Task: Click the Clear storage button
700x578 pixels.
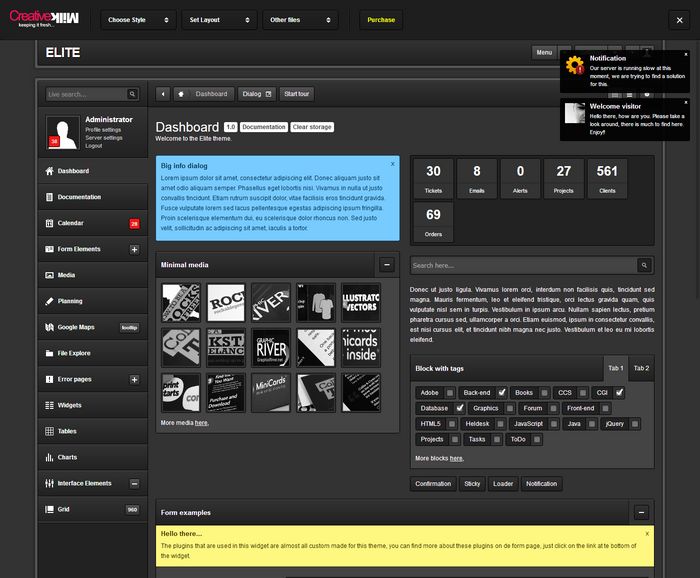Action: click(x=312, y=127)
